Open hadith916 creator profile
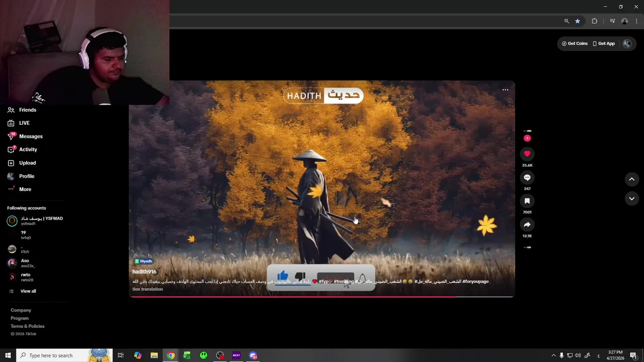This screenshot has width=644, height=362. [x=144, y=271]
